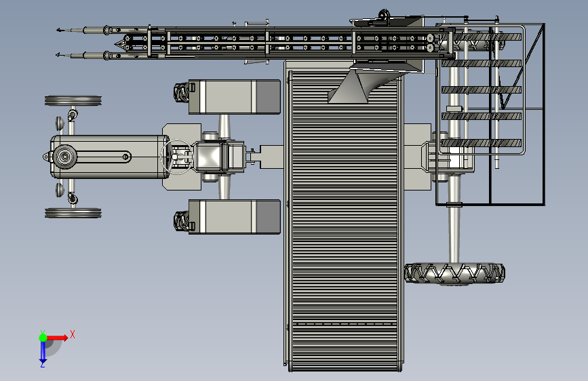The image size is (588, 381).
Task: Select the lower rear fender of tractor
Action: [235, 217]
